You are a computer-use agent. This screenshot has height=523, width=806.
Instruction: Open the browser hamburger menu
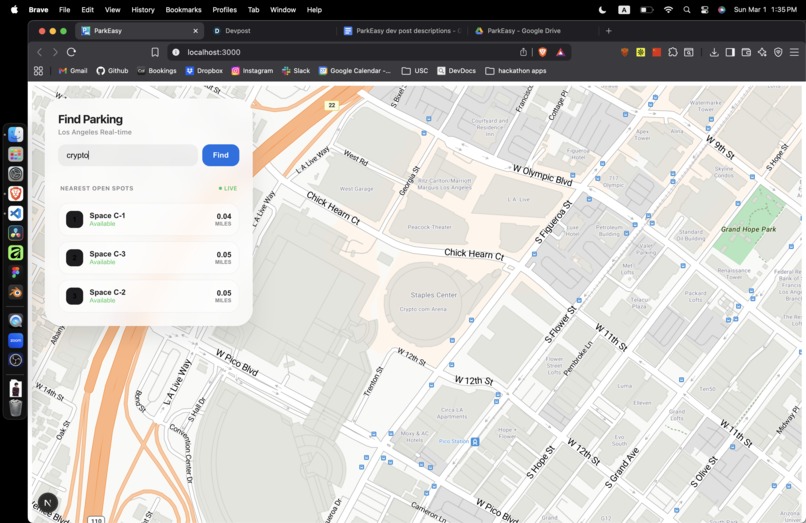click(x=794, y=52)
